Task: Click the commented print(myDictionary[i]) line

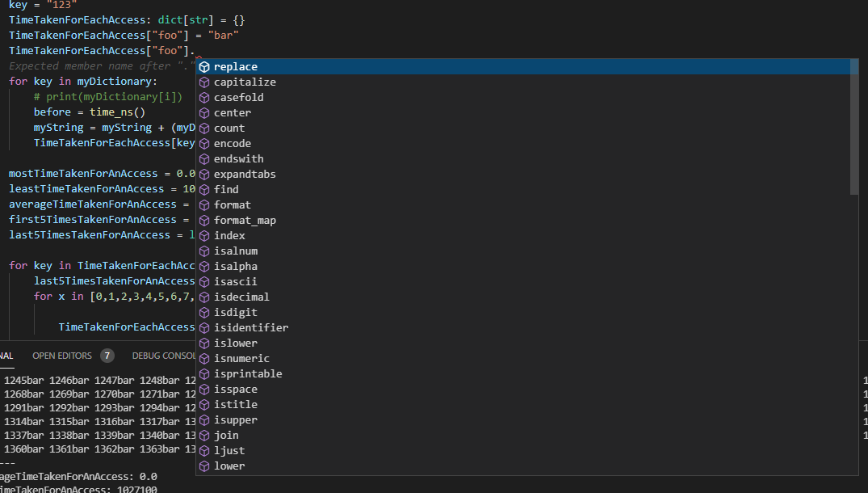Action: click(x=107, y=96)
